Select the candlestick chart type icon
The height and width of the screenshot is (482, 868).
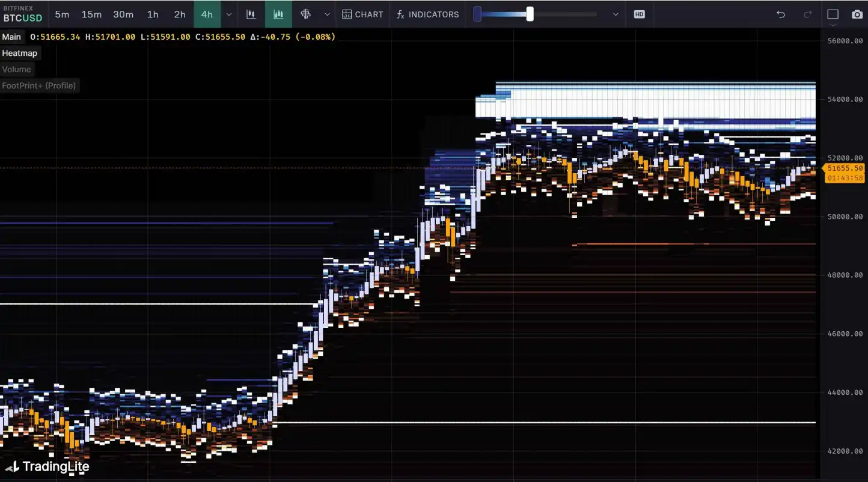click(x=251, y=14)
